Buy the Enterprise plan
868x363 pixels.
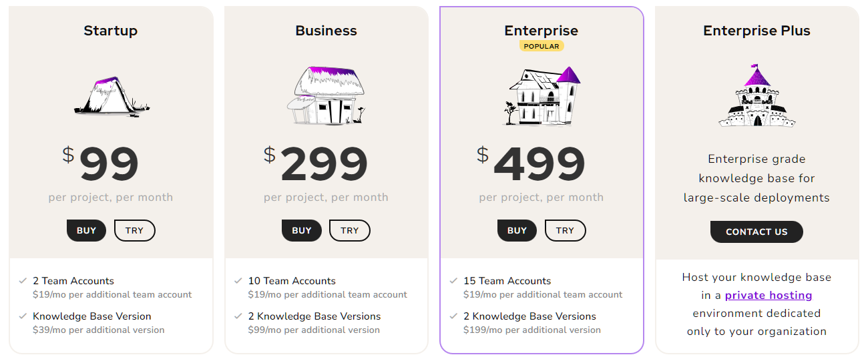point(517,231)
